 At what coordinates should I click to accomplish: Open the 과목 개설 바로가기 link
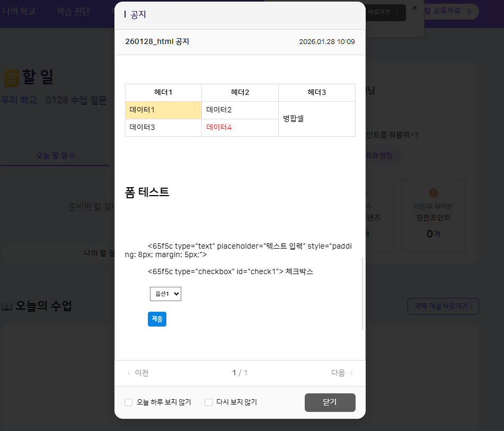coord(443,306)
